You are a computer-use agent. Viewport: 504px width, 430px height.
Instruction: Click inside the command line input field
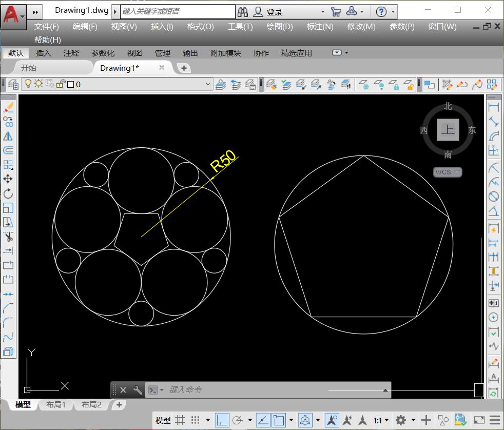pyautogui.click(x=231, y=390)
